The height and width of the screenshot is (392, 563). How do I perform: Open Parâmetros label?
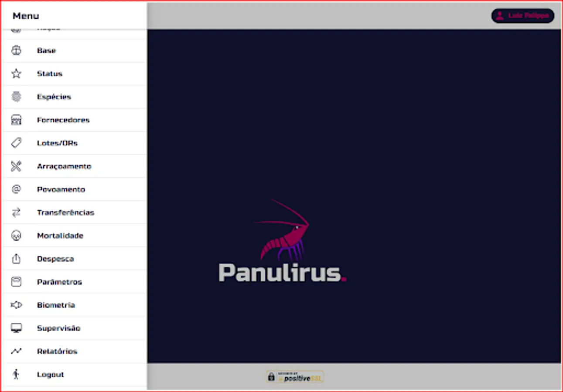tap(59, 282)
